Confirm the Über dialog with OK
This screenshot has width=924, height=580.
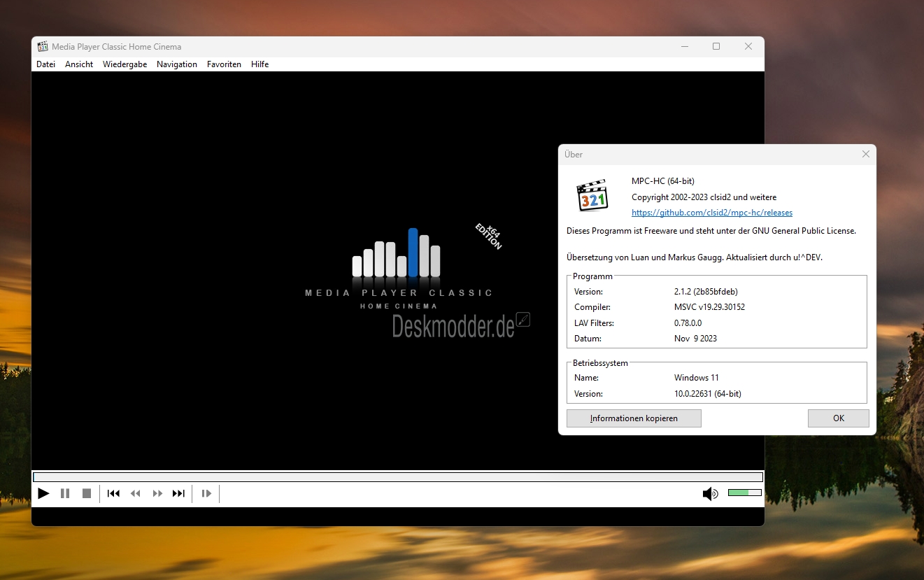(x=839, y=418)
